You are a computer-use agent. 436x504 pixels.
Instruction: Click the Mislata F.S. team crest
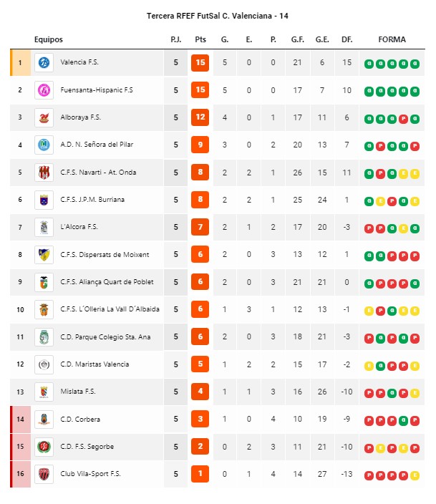[44, 392]
